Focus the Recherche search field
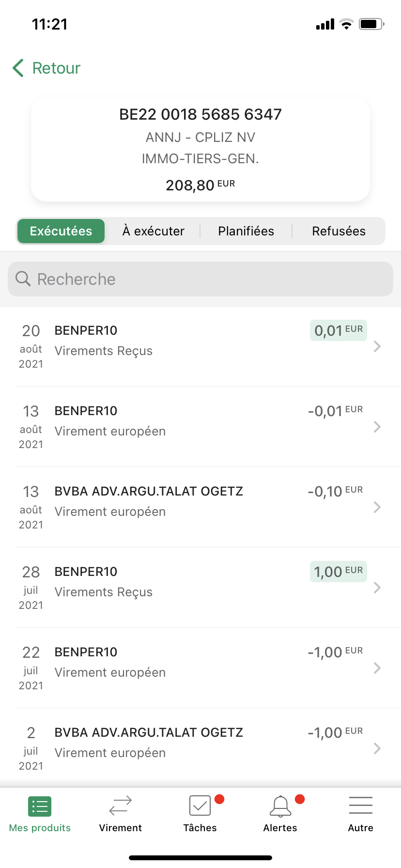The width and height of the screenshot is (401, 868). click(x=200, y=279)
